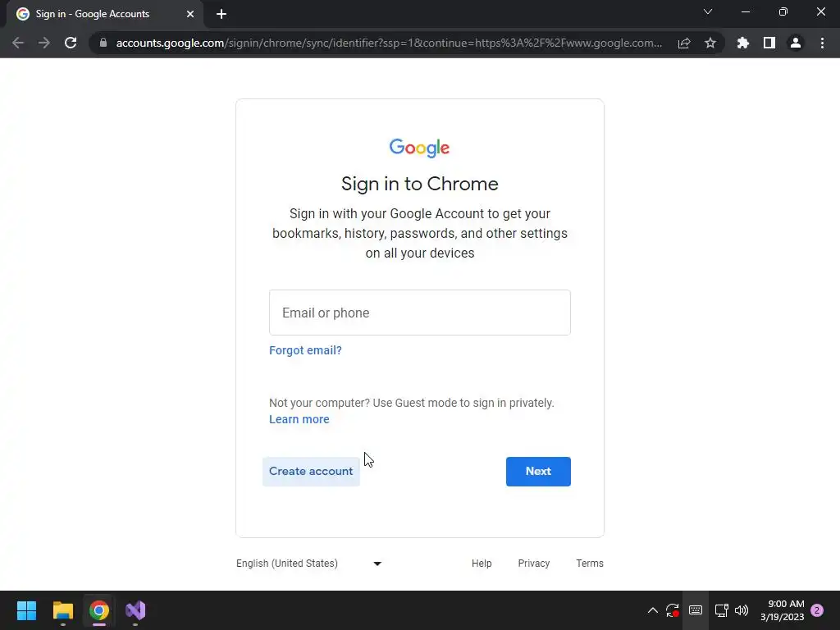Click the volume speaker tray icon
The image size is (840, 630).
tap(742, 610)
